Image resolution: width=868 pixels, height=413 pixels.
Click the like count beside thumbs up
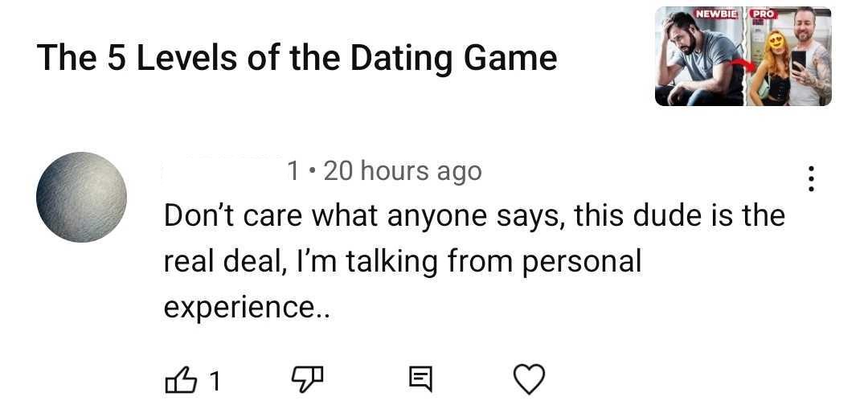(214, 380)
